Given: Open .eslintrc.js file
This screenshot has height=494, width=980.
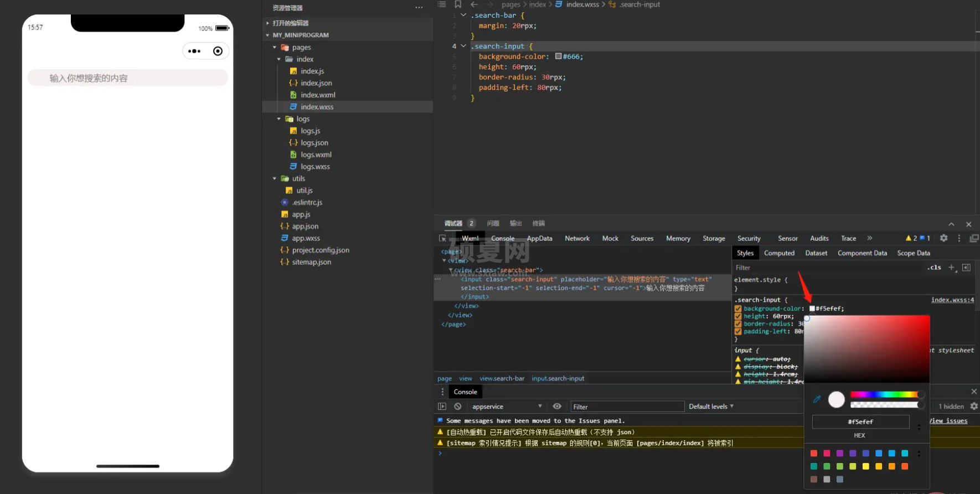Looking at the screenshot, I should pyautogui.click(x=307, y=202).
